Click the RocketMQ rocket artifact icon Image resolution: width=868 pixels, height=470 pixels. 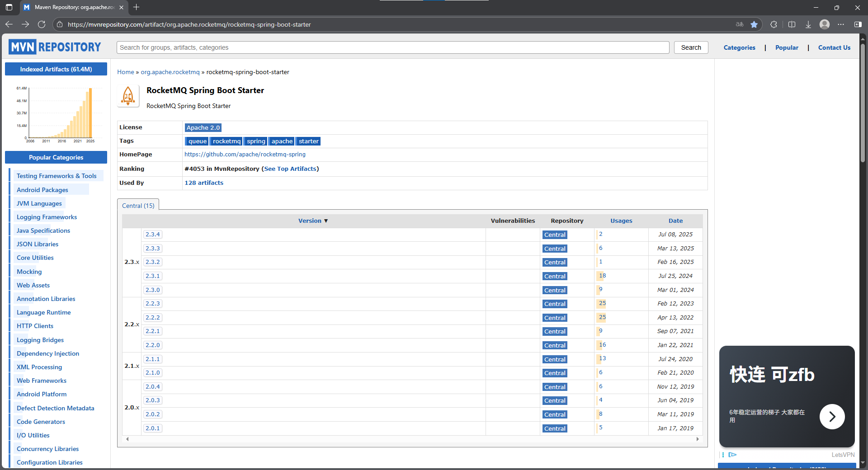point(128,96)
